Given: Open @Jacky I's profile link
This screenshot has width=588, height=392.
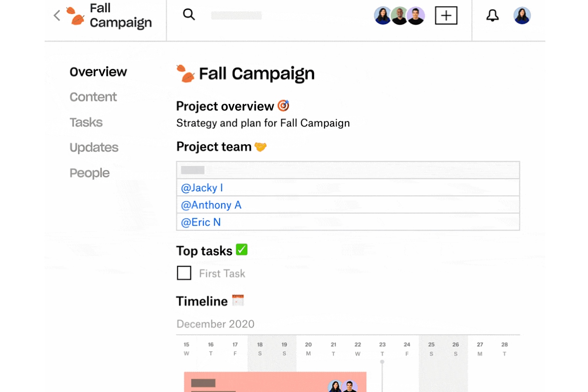Looking at the screenshot, I should 202,188.
